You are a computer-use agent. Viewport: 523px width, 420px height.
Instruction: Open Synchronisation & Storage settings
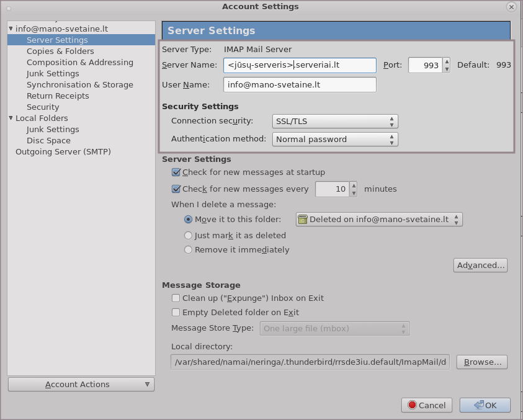pos(79,85)
